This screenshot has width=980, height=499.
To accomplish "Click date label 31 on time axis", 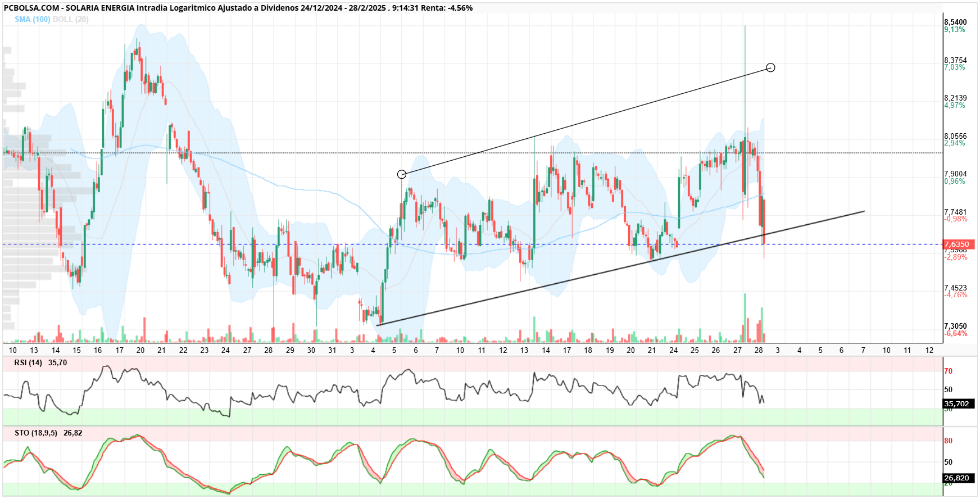I will (332, 350).
